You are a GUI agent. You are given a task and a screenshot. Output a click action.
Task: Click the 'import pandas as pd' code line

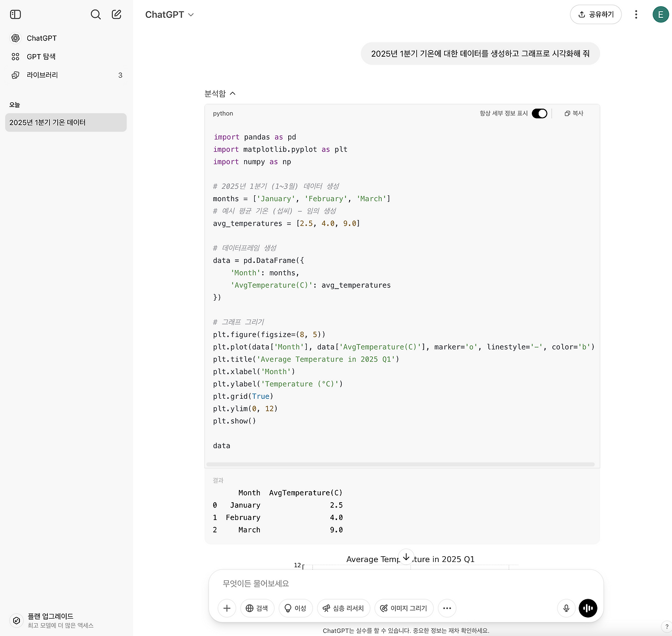click(255, 137)
